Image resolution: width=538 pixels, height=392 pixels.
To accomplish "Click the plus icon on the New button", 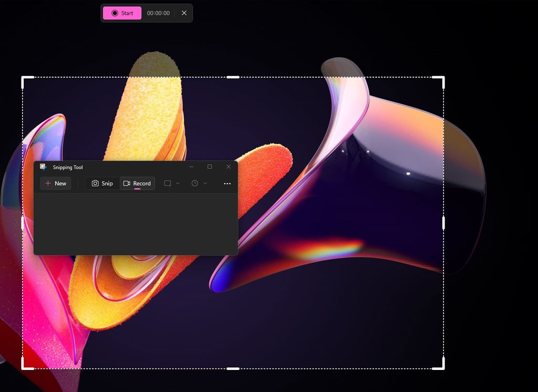I will point(48,183).
